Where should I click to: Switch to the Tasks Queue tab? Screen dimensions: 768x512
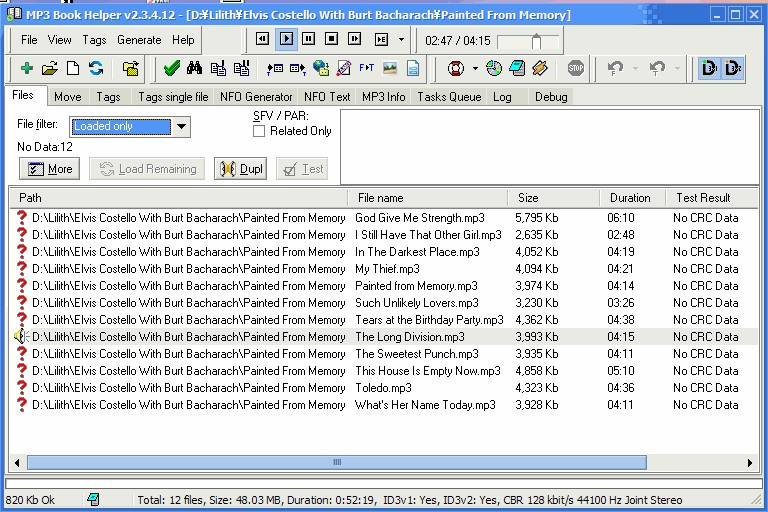pyautogui.click(x=449, y=97)
